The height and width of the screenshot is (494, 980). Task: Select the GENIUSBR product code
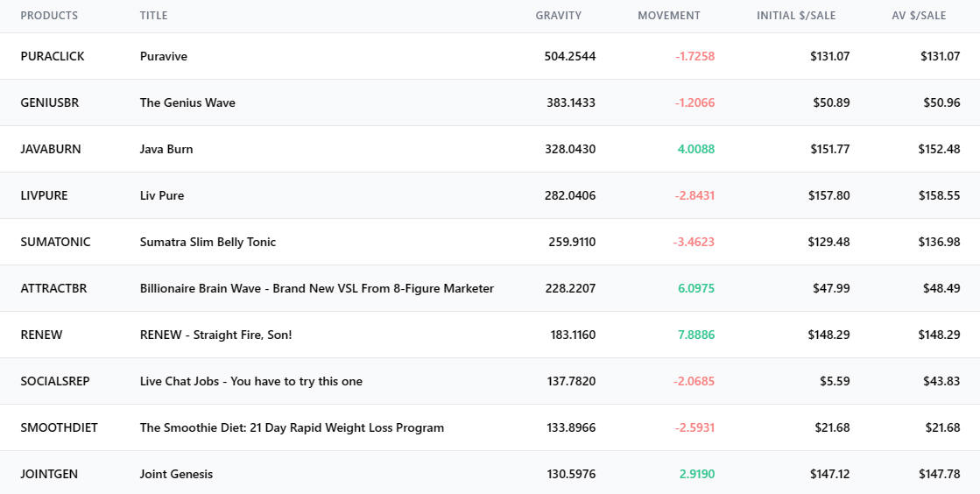click(x=50, y=102)
